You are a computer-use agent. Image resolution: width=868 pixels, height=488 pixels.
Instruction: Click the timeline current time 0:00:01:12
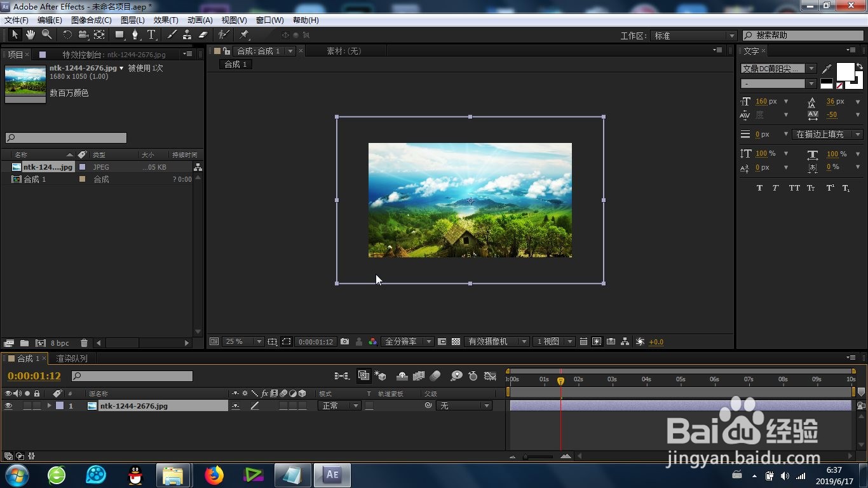pos(34,376)
